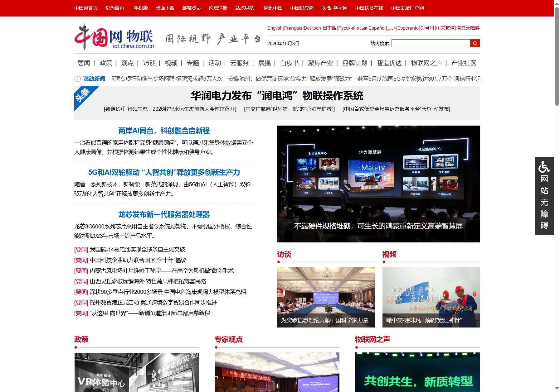Open the wheelchair accessibility widget icon
The image size is (560, 392).
point(544,167)
